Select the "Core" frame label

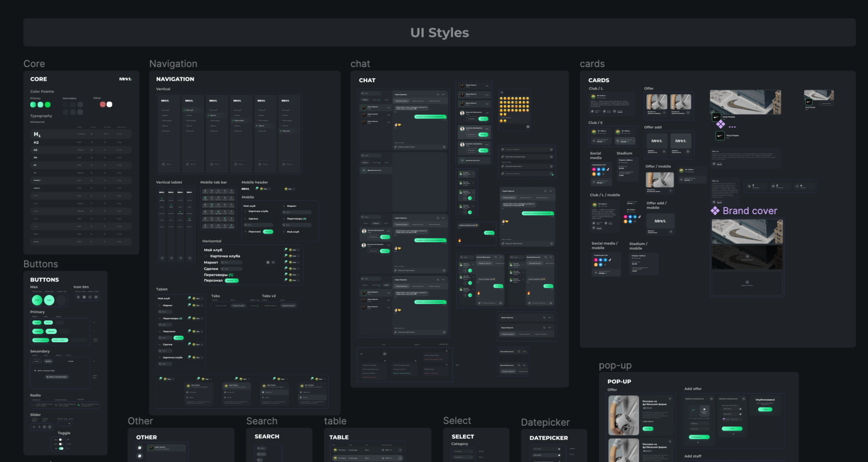[x=34, y=64]
